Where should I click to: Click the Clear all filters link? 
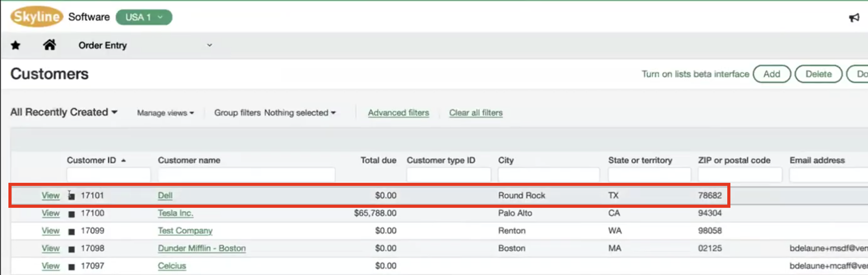(475, 113)
